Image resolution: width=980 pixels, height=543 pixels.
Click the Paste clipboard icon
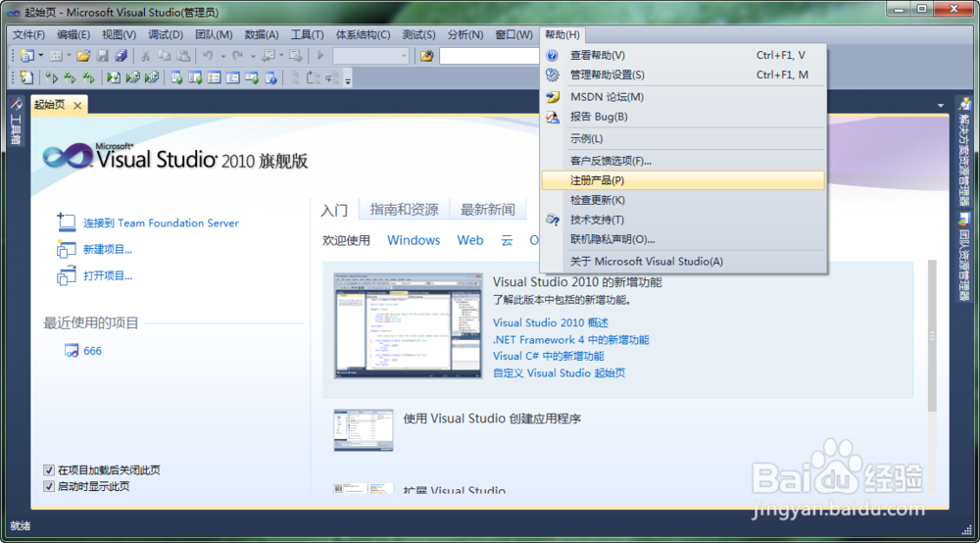point(183,56)
